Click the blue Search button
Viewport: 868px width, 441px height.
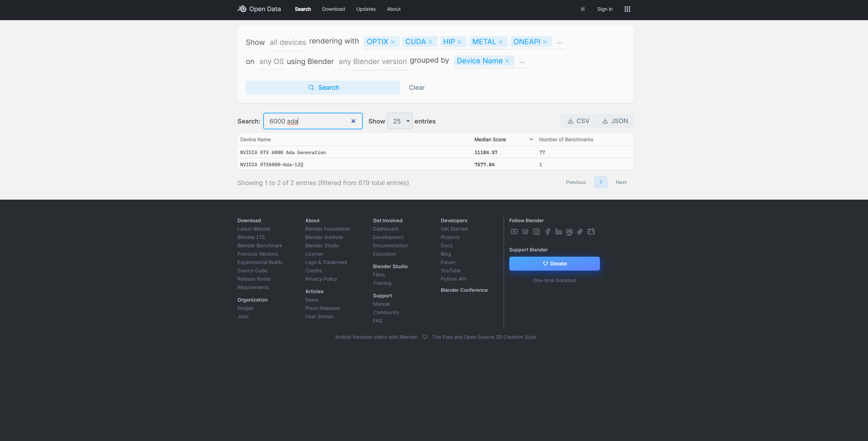pos(323,88)
